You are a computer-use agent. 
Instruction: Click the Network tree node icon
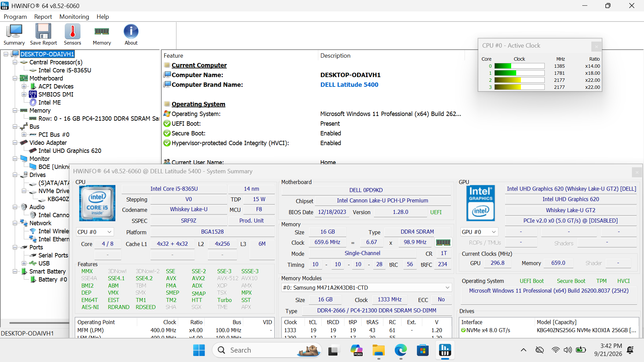[24, 223]
